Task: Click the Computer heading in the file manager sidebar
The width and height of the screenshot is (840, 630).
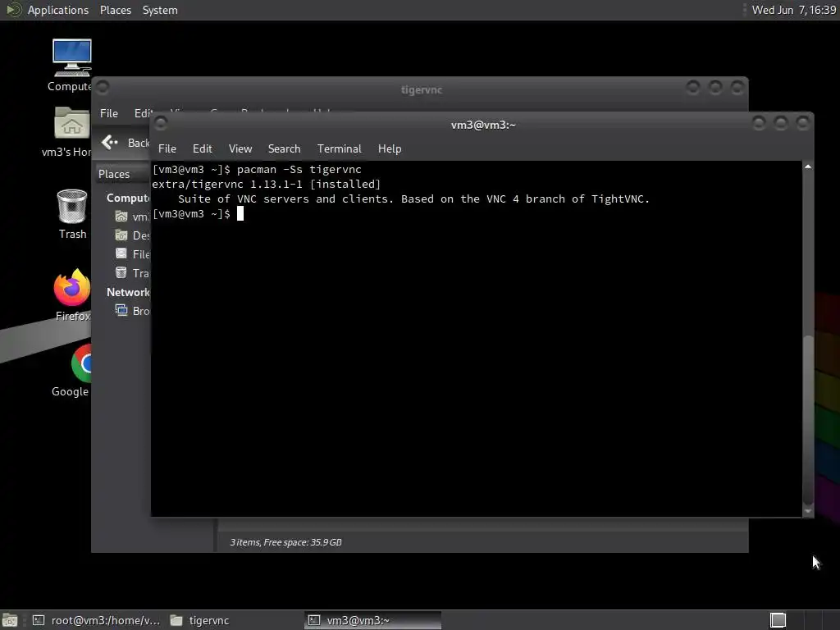Action: [x=128, y=198]
